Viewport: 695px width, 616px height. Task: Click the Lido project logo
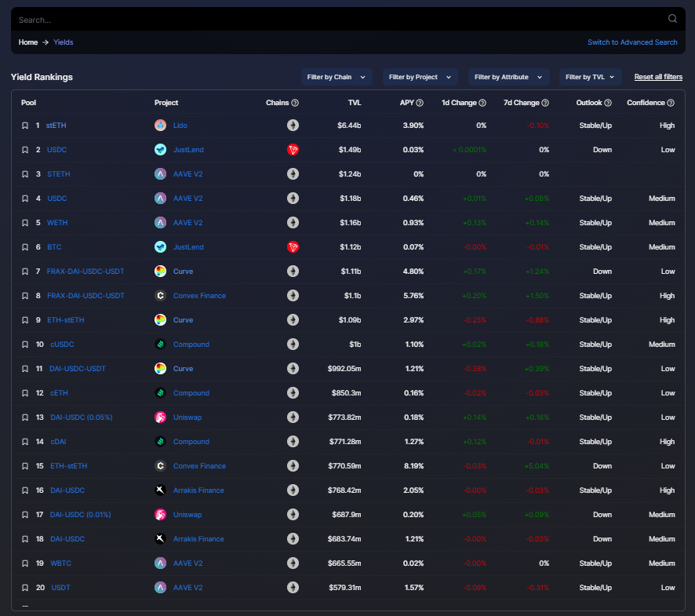click(161, 126)
